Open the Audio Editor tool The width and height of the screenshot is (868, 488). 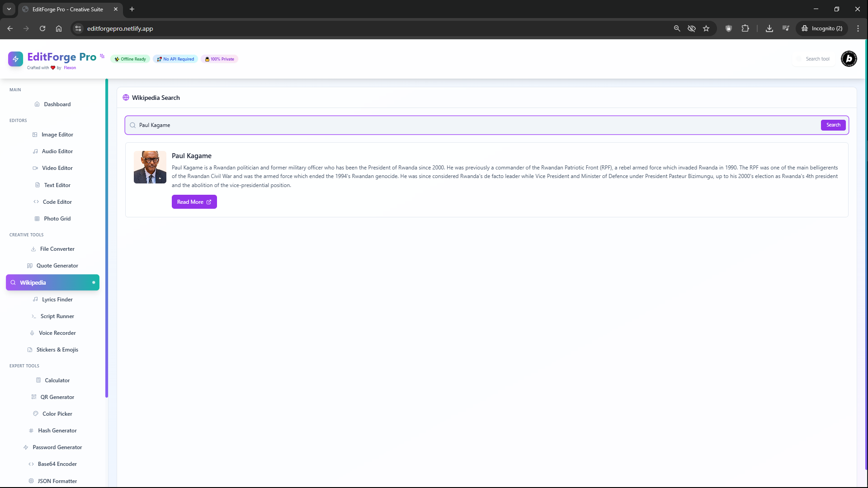[57, 151]
